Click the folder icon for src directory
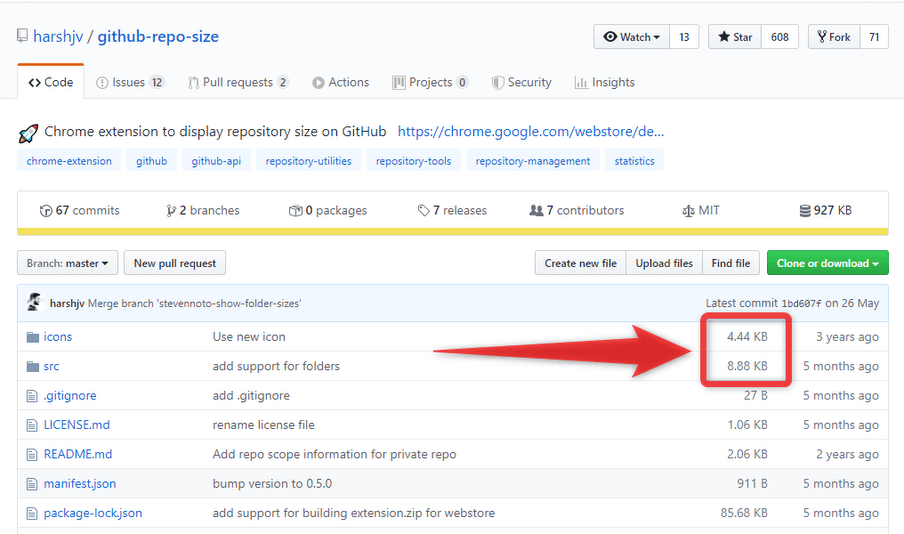 33,366
